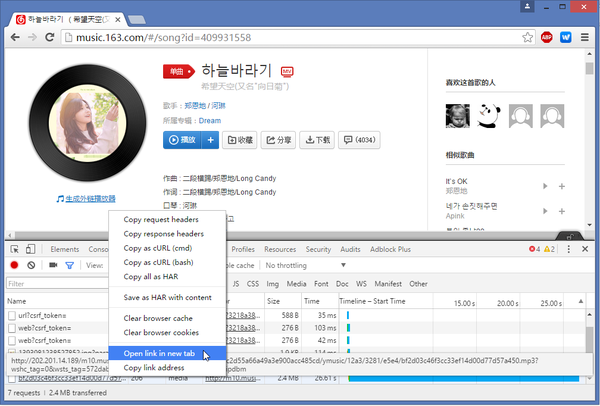Choose Open link in new tab
Image resolution: width=600 pixels, height=406 pixels.
tap(167, 353)
